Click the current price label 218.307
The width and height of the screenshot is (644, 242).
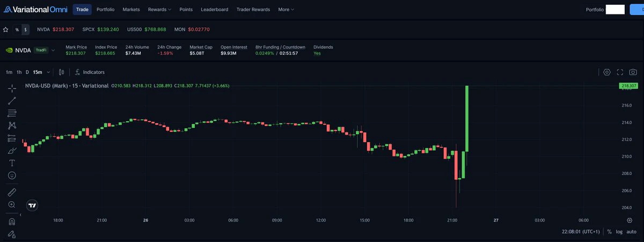pos(628,86)
